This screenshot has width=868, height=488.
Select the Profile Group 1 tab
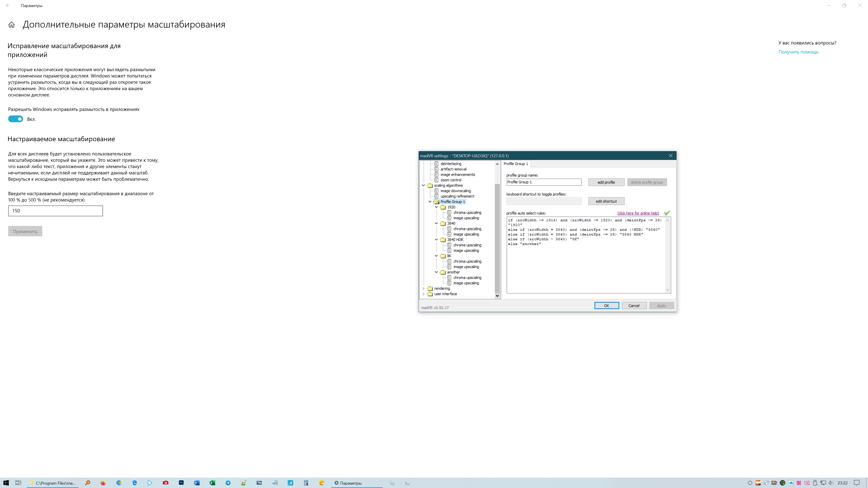click(x=516, y=164)
